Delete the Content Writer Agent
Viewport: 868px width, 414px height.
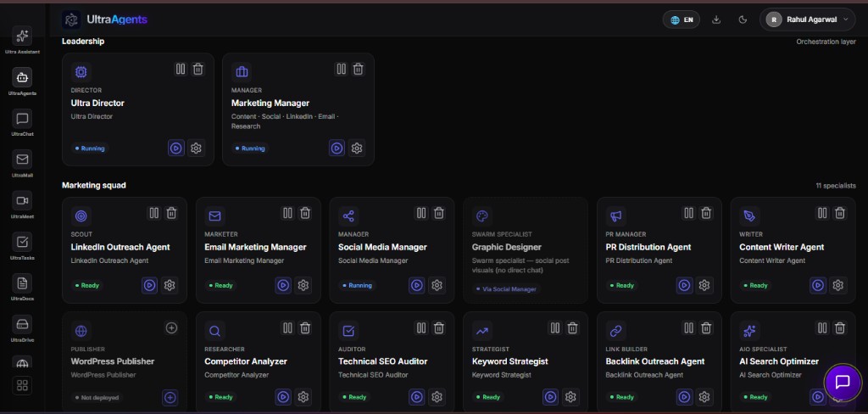click(840, 213)
